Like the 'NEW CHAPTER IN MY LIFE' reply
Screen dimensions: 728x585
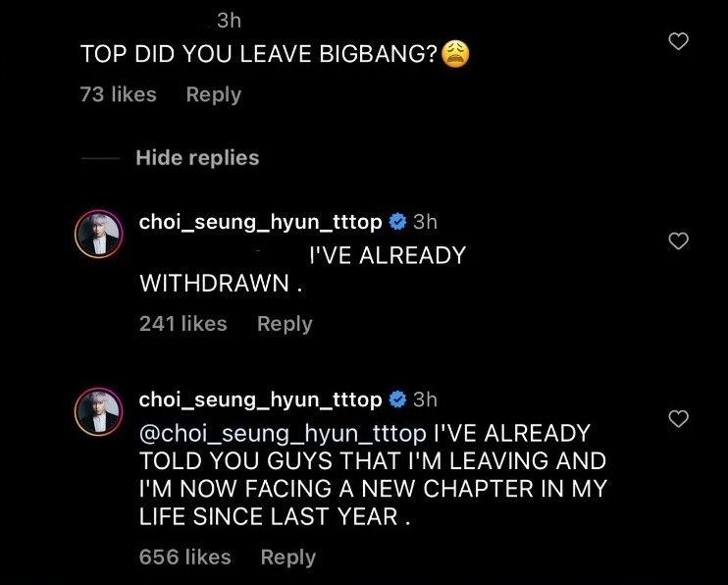coord(678,419)
